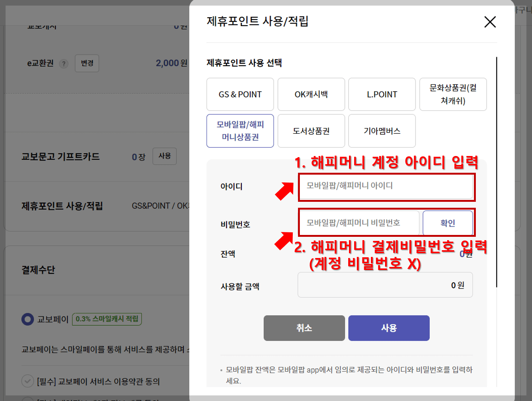Select the 문화상품권(컬쳐캐쉬) option
Image resolution: width=532 pixels, height=401 pixels.
pos(453,94)
